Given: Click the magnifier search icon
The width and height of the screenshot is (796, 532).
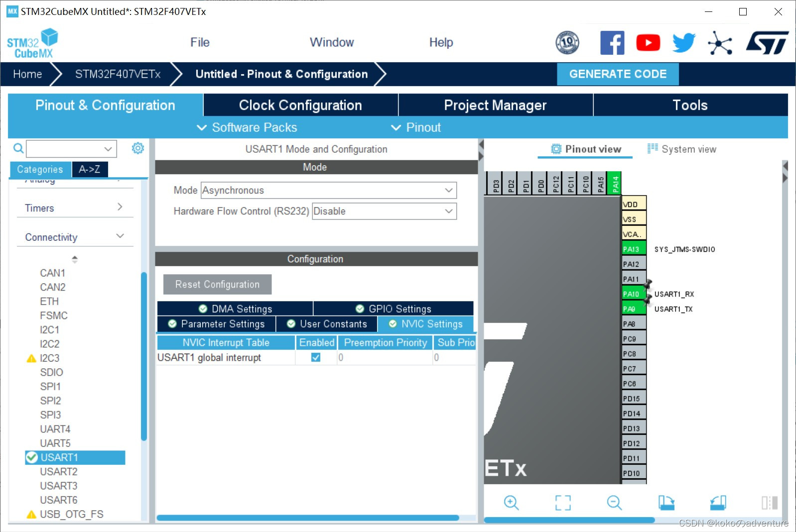Looking at the screenshot, I should 18,148.
